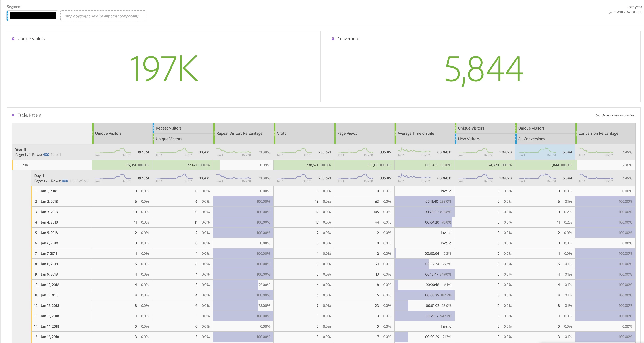Click the Jan 10, 2018 row label

50,285
